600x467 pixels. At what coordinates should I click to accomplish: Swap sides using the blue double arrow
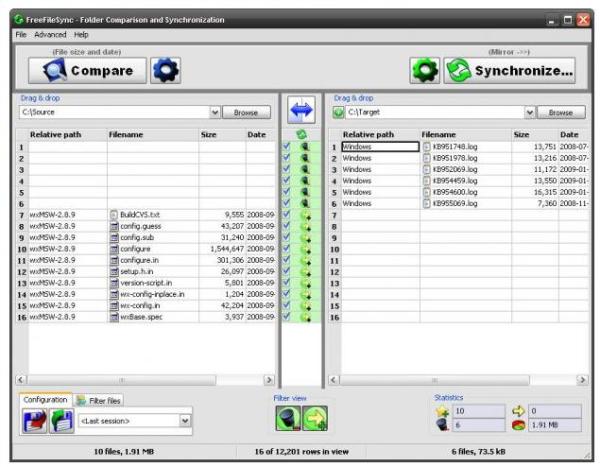pyautogui.click(x=302, y=110)
